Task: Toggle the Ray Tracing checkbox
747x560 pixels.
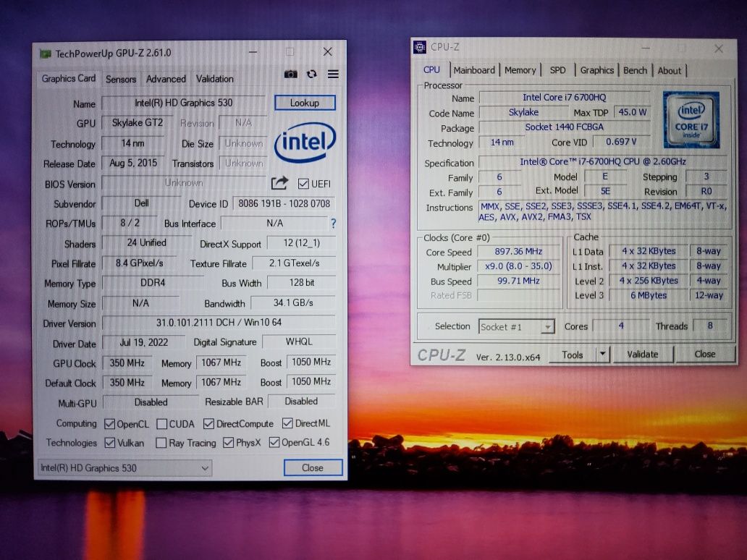Action: 161,443
